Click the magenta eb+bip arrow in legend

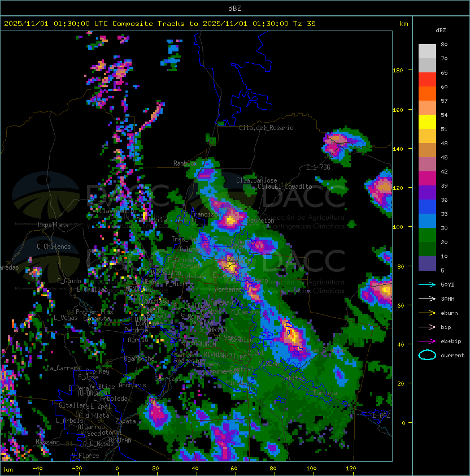(x=427, y=341)
